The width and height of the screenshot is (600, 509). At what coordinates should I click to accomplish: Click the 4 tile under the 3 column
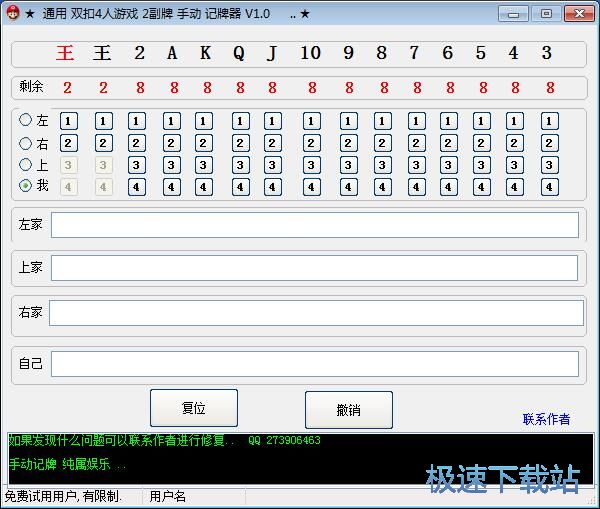[549, 187]
